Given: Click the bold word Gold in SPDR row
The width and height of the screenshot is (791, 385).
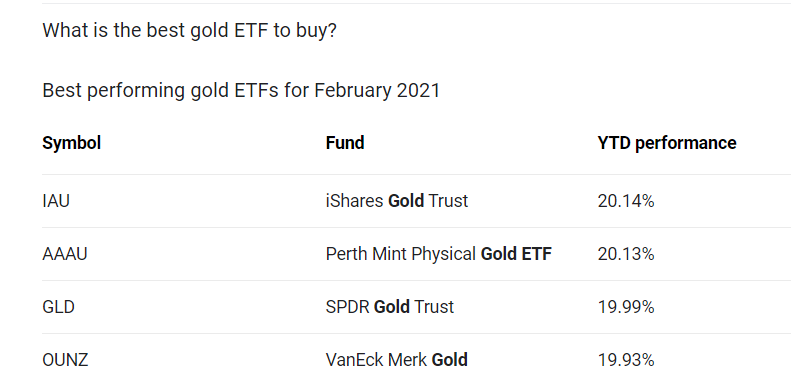Looking at the screenshot, I should (392, 307).
